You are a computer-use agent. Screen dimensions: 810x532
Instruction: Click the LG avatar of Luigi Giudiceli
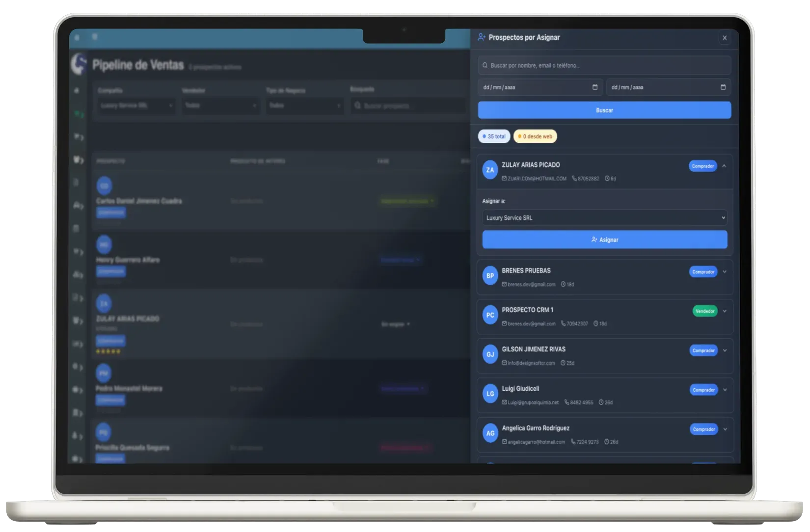pyautogui.click(x=490, y=394)
